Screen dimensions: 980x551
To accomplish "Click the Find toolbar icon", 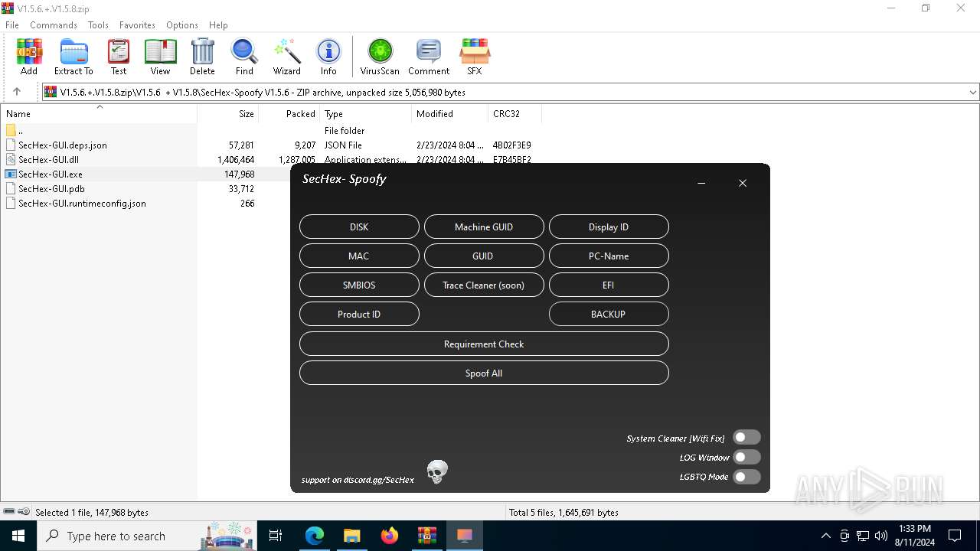I will [244, 57].
